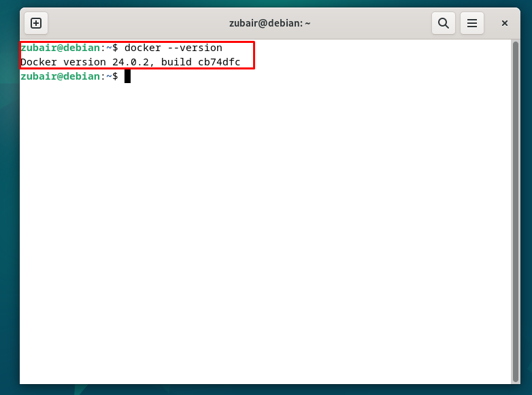This screenshot has height=395, width=532.
Task: Click the typed command docker --version
Action: click(x=173, y=48)
